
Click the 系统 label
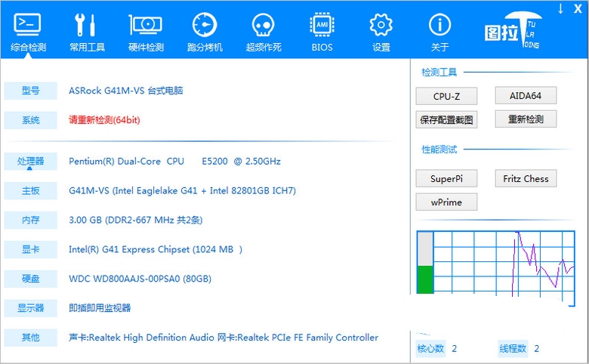(30, 120)
